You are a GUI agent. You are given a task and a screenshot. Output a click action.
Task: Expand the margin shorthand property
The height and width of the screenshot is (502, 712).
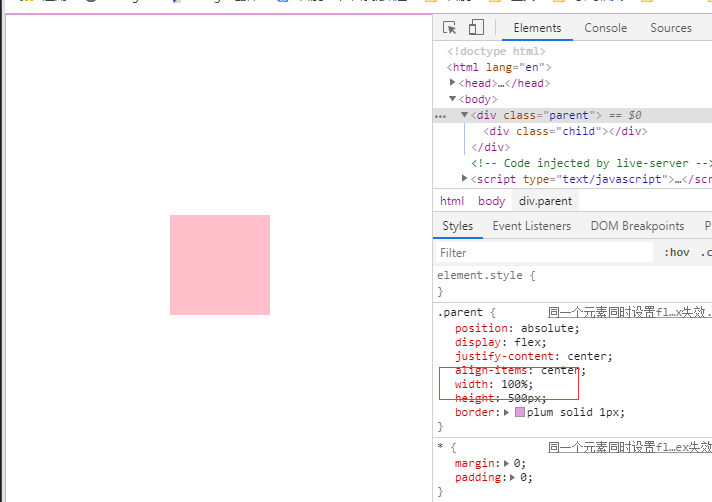click(506, 463)
